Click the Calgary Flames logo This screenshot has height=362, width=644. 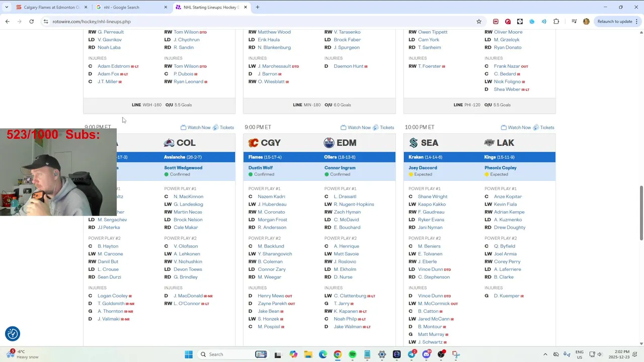(254, 143)
